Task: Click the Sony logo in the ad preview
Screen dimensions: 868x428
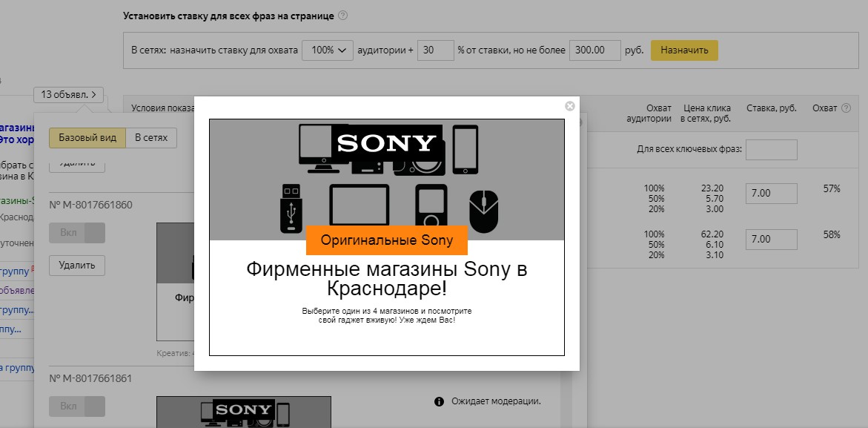Action: pos(386,143)
